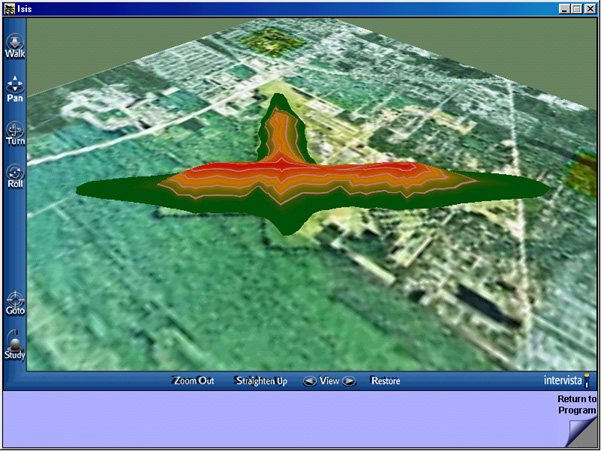601x451 pixels.
Task: Click the Isis title bar text
Action: pyautogui.click(x=24, y=9)
